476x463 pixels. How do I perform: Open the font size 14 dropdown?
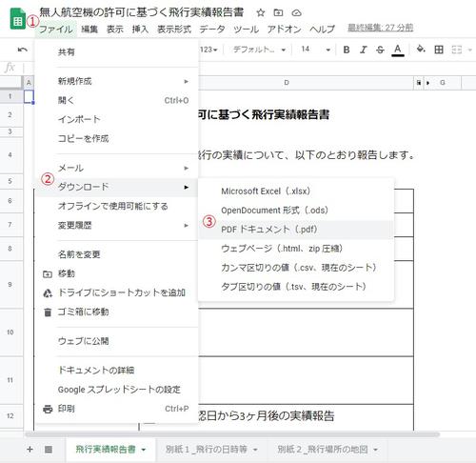tap(316, 50)
